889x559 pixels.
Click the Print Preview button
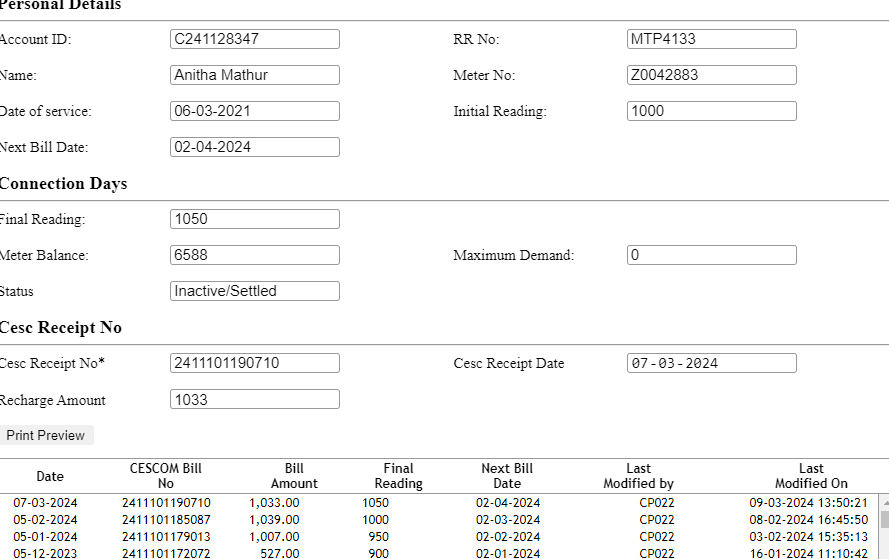click(x=46, y=435)
